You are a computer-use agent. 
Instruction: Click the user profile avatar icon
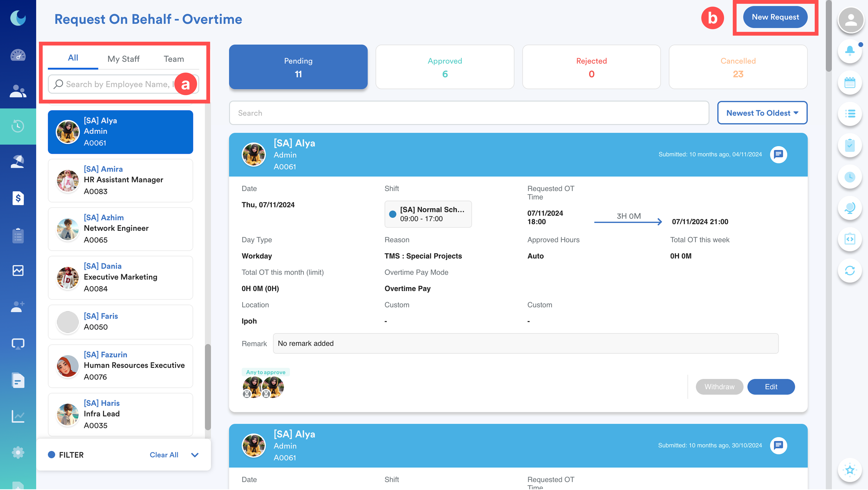point(851,20)
